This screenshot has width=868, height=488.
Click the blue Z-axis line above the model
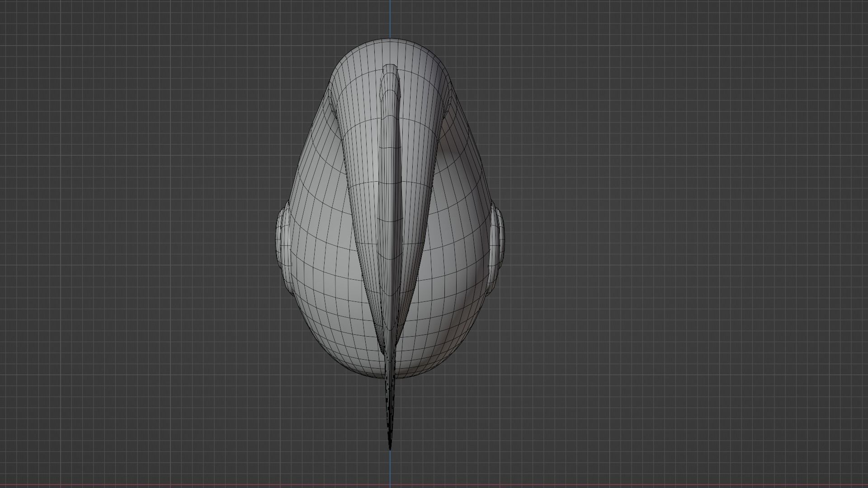click(390, 18)
